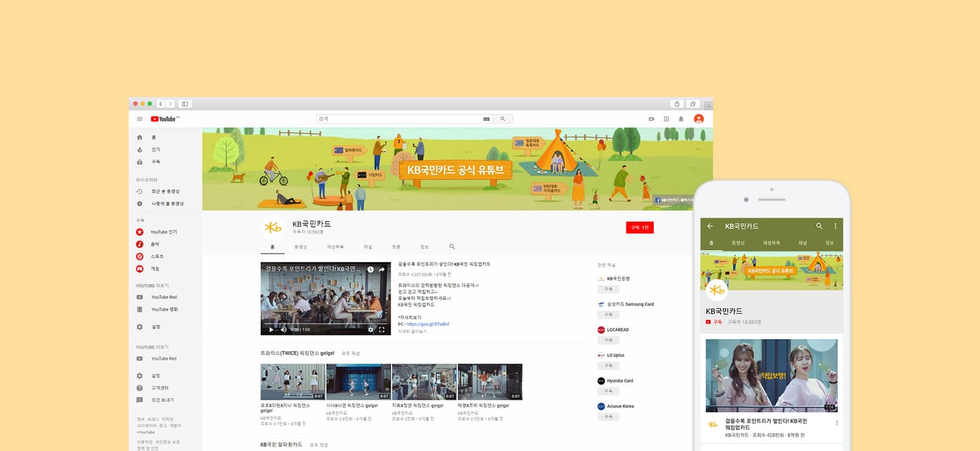Click 모두 재생 beside 트와이스(TWICE) section
This screenshot has height=451, width=980.
(x=351, y=354)
